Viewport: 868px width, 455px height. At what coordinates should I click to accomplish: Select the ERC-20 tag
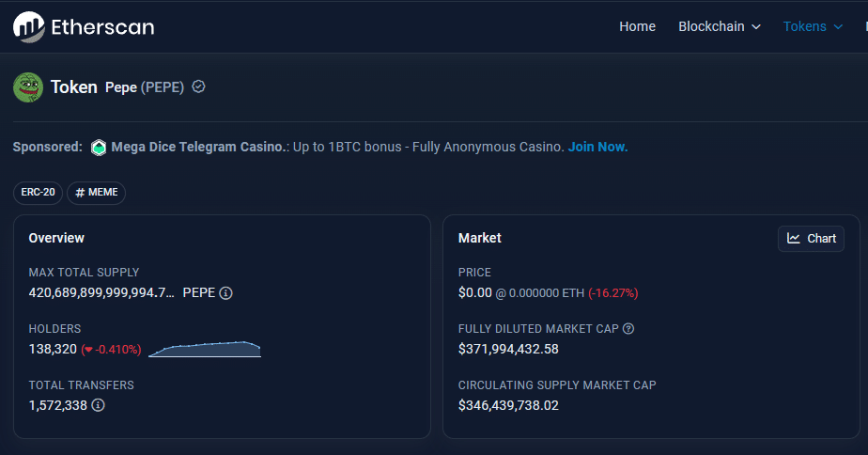(x=38, y=193)
